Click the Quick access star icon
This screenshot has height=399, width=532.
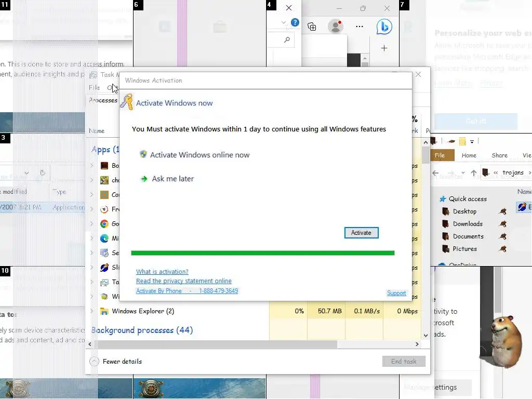click(443, 199)
